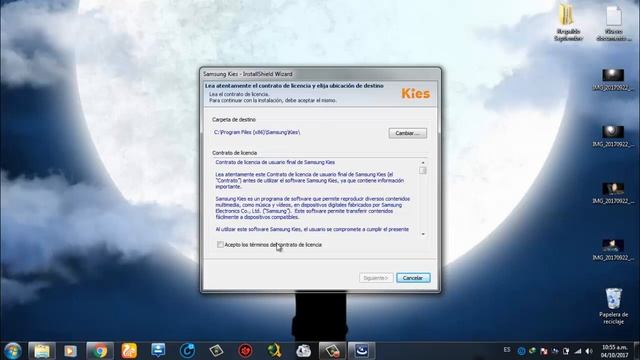Click the license text scroll-up arrow
Screen dimensions: 640x360
point(423,162)
